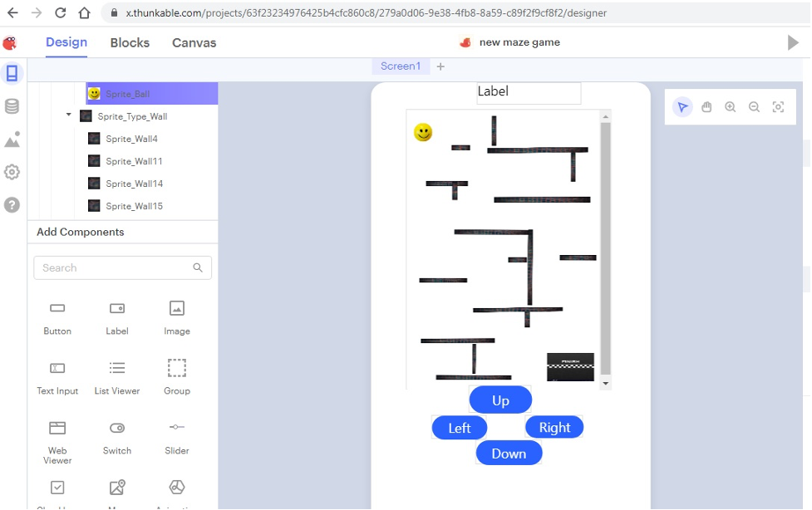Select Sprite_Wall4 in the tree

131,139
